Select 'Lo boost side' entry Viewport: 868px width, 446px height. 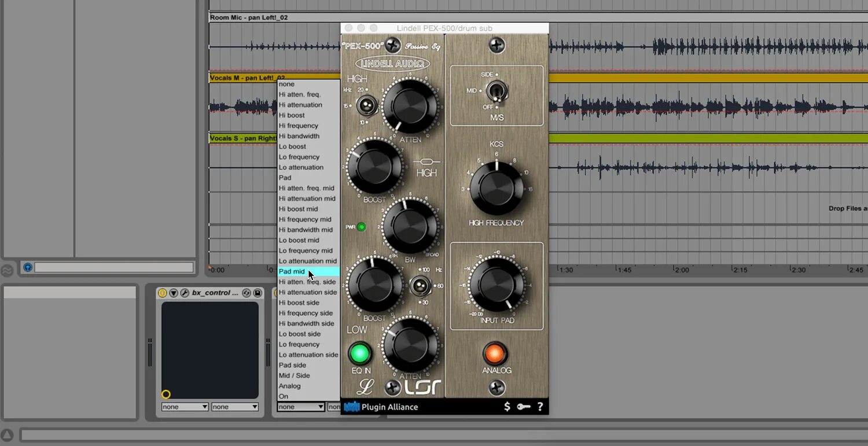tap(308, 334)
